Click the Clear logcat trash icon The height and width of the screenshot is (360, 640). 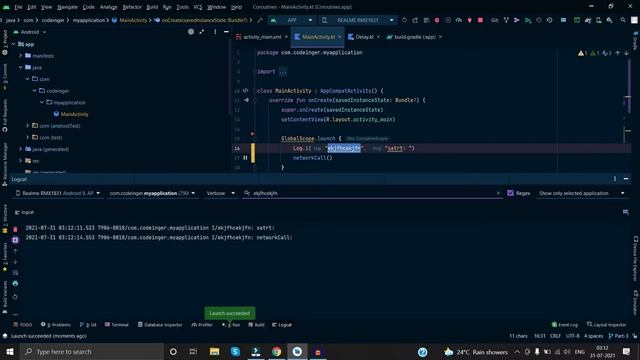(x=15, y=229)
